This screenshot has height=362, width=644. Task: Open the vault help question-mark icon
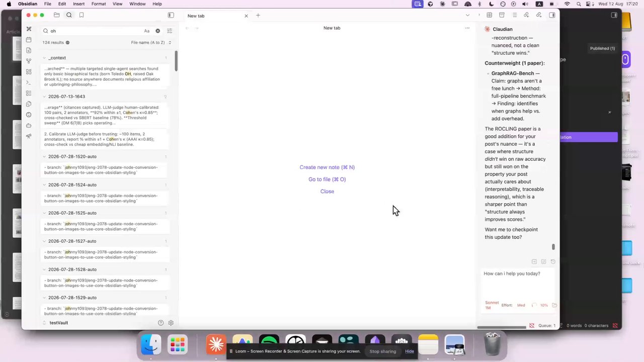pos(160,323)
